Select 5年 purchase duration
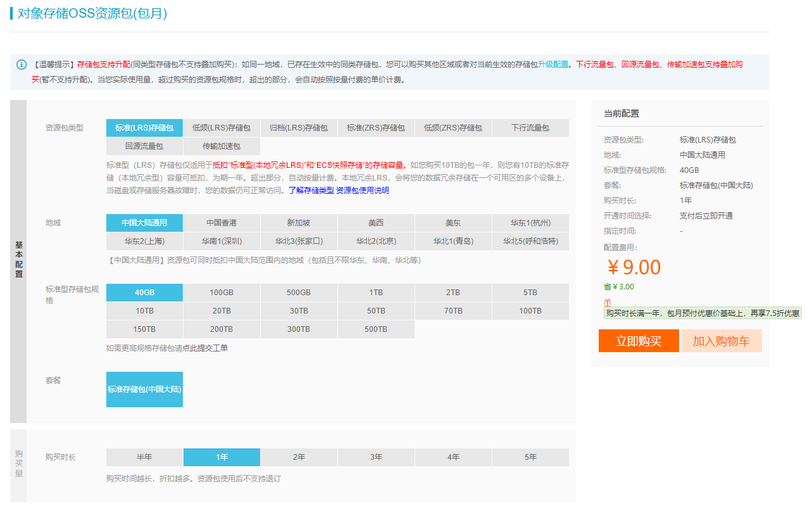 (530, 457)
